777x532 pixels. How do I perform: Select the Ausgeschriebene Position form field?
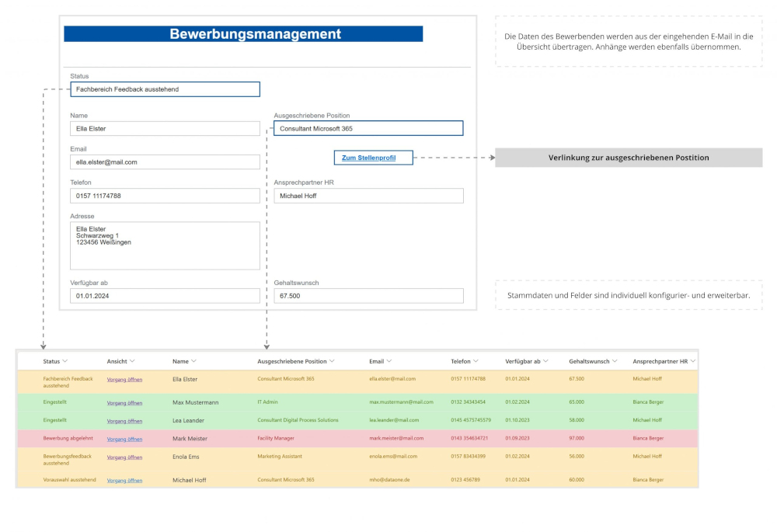point(368,128)
